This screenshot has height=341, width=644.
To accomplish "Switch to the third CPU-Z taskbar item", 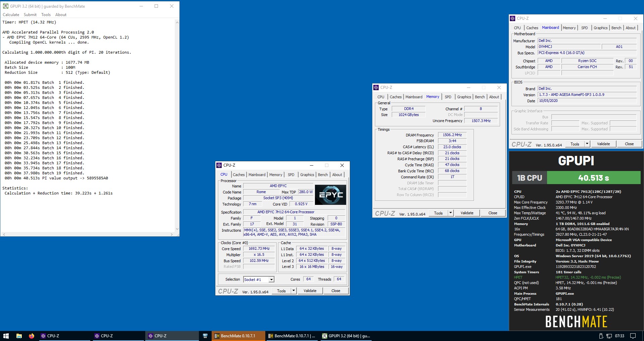I will coord(172,336).
